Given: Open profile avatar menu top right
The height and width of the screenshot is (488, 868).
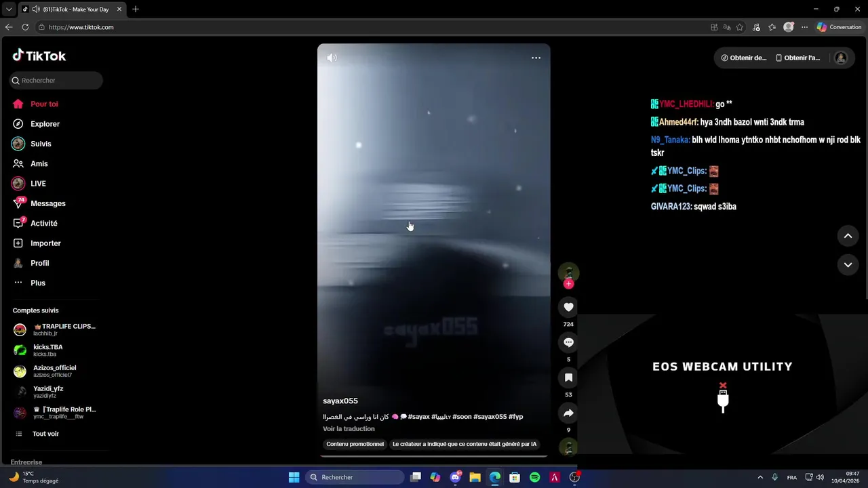Looking at the screenshot, I should (840, 58).
